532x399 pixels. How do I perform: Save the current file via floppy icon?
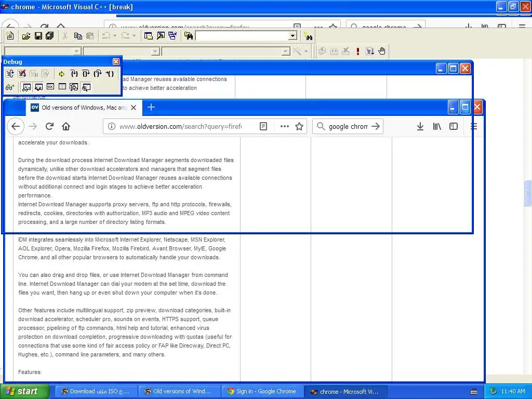[x=38, y=36]
